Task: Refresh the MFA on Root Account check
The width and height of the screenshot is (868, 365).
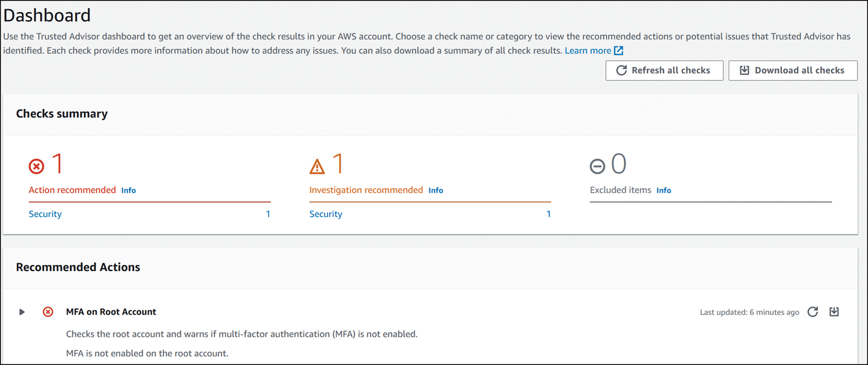Action: 812,312
